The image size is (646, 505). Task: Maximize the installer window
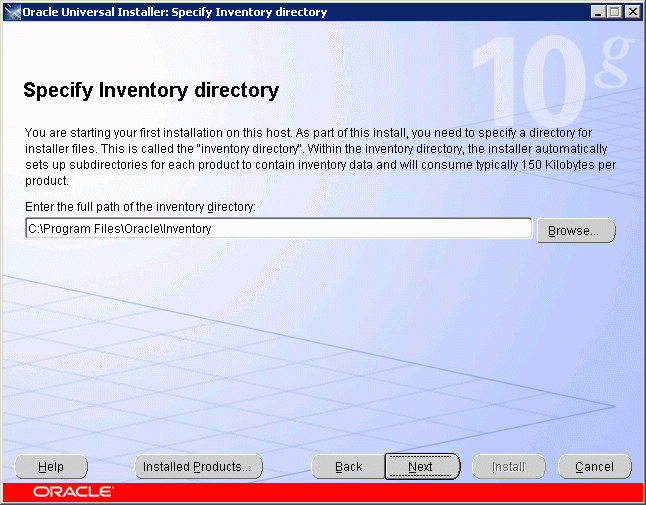(614, 12)
